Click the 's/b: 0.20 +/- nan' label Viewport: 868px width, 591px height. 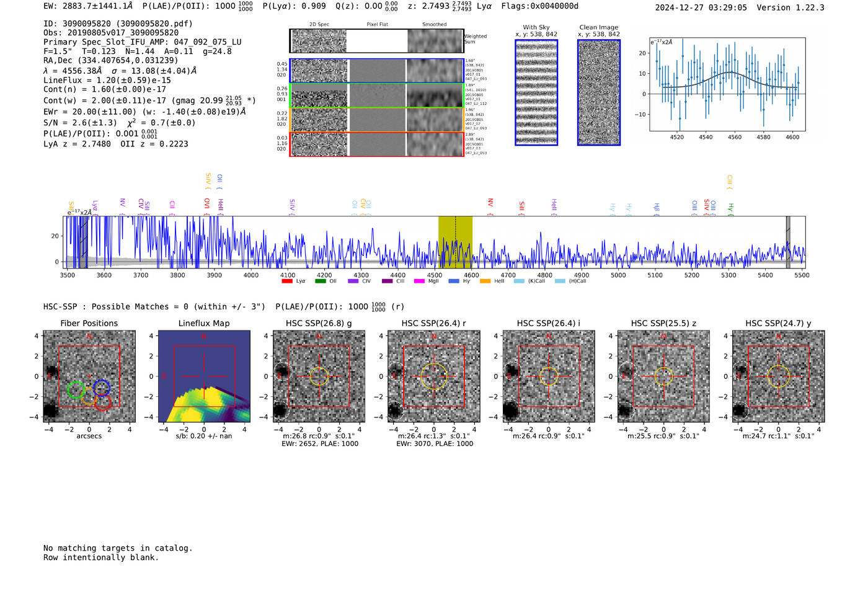(204, 436)
